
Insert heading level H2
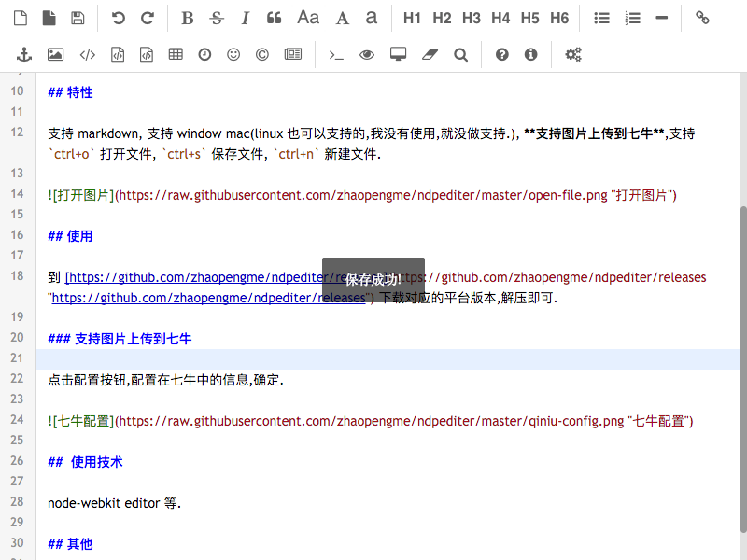(442, 18)
